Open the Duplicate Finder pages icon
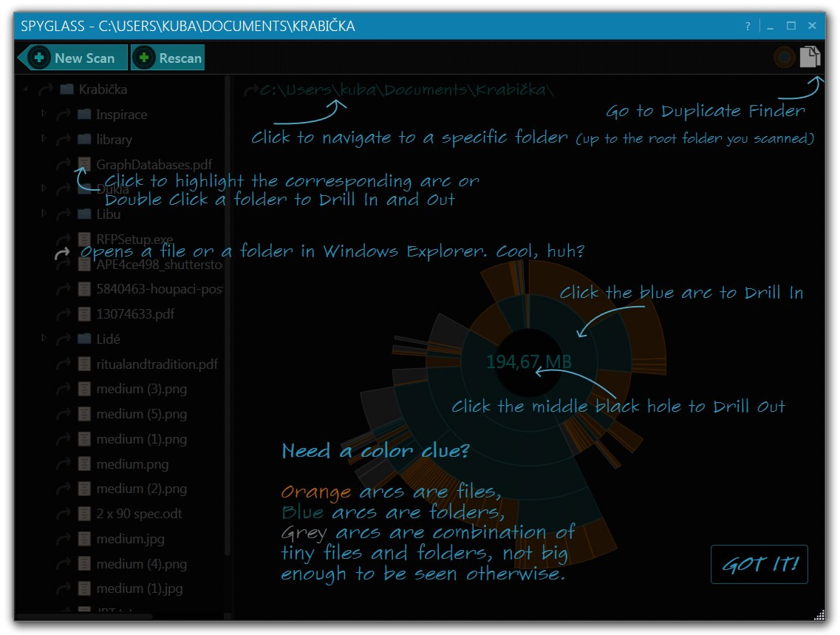The width and height of the screenshot is (840, 635). 810,57
